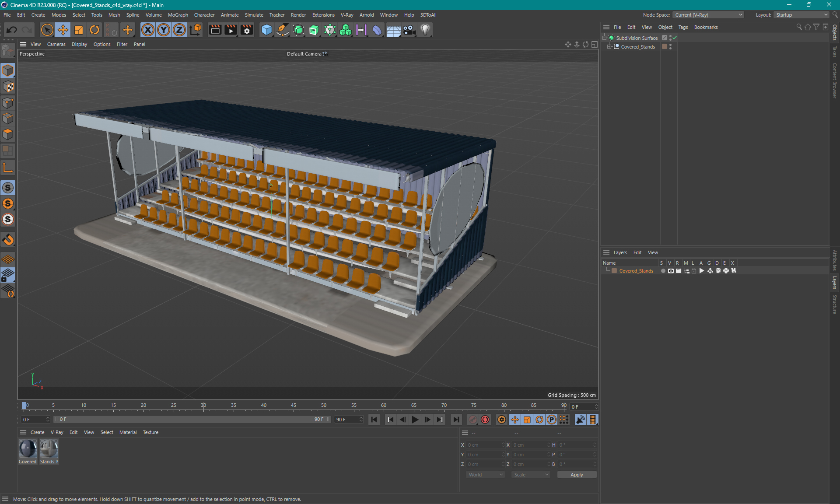
Task: Click the Undo arrow icon
Action: [x=12, y=30]
